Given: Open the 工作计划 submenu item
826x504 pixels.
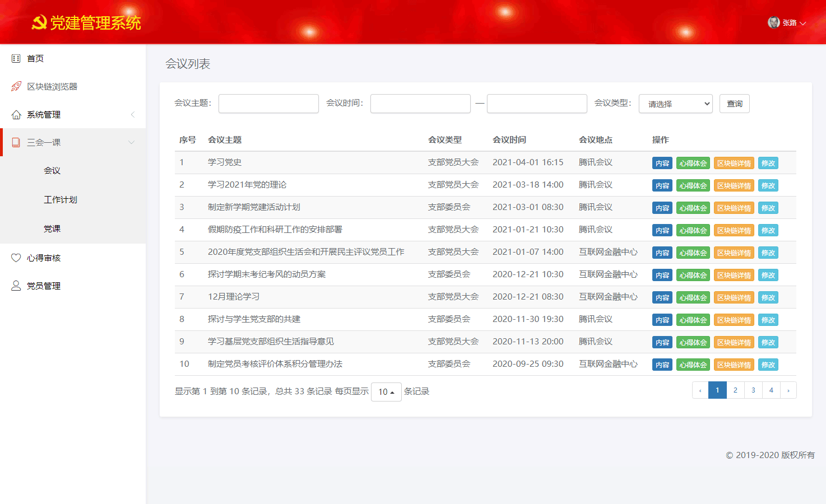Looking at the screenshot, I should tap(61, 199).
